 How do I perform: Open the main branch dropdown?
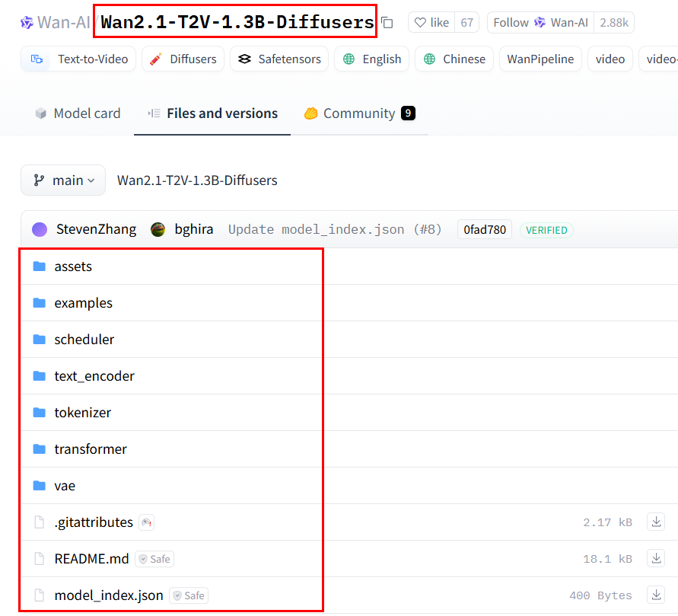click(x=63, y=180)
